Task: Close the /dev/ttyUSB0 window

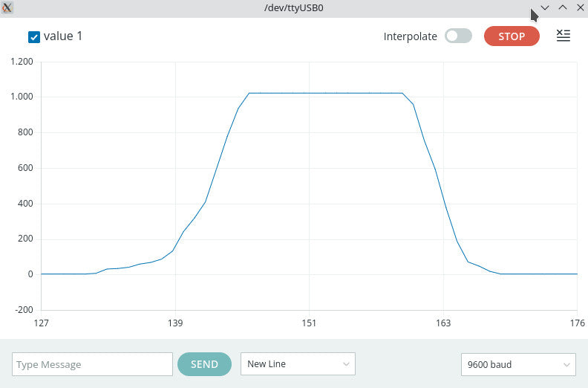Action: click(x=580, y=7)
